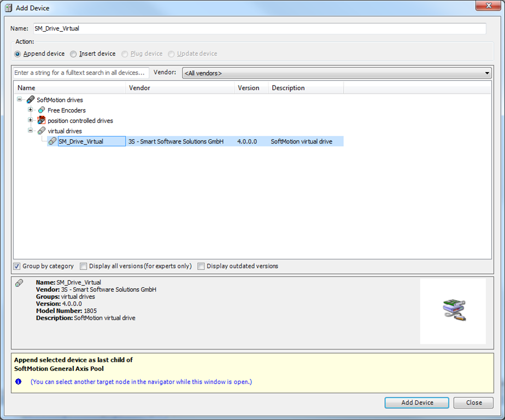Select the Free Encoders tree label
The image size is (505, 420).
pos(67,110)
